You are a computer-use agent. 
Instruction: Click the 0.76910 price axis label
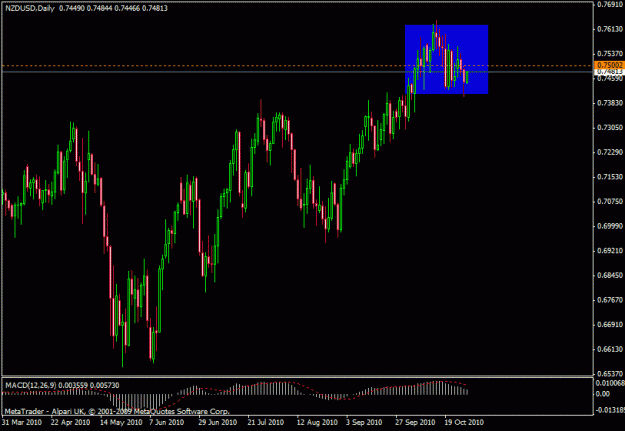(x=610, y=4)
